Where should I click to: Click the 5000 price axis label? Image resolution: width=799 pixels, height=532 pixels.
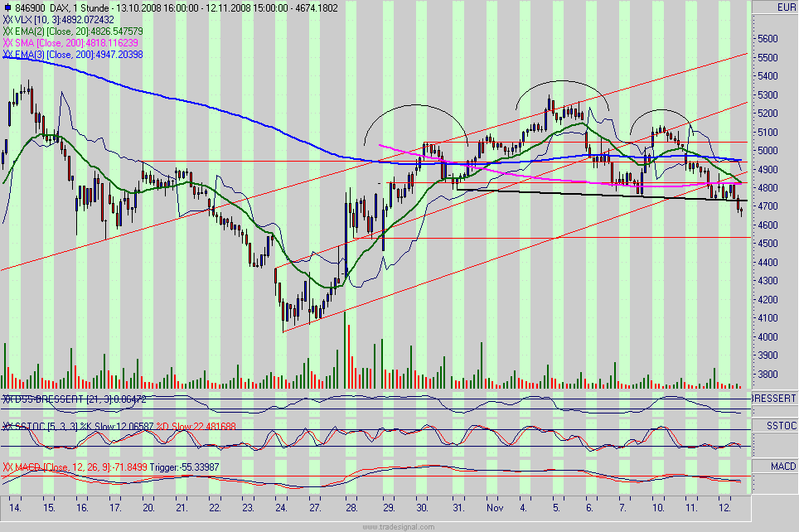point(768,150)
